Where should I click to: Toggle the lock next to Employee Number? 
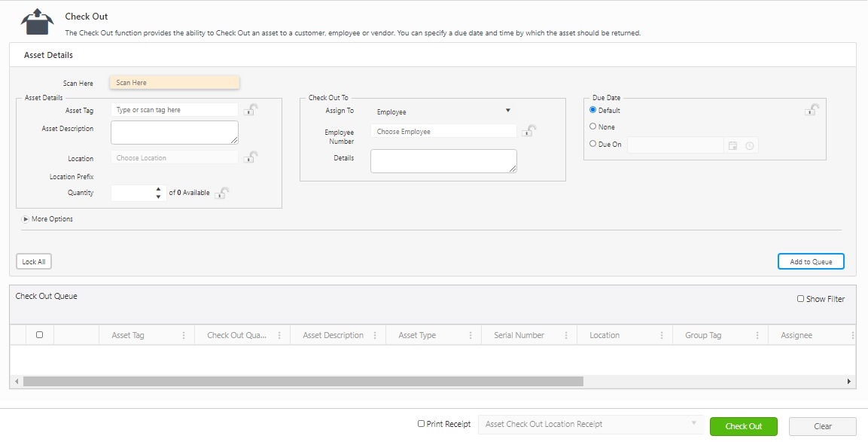click(x=529, y=131)
